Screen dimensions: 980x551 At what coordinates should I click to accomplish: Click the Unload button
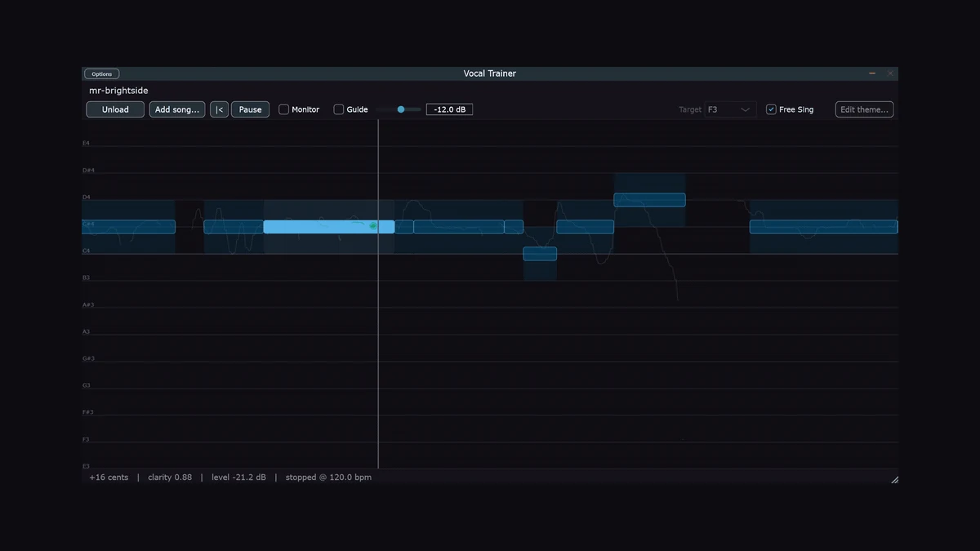115,109
